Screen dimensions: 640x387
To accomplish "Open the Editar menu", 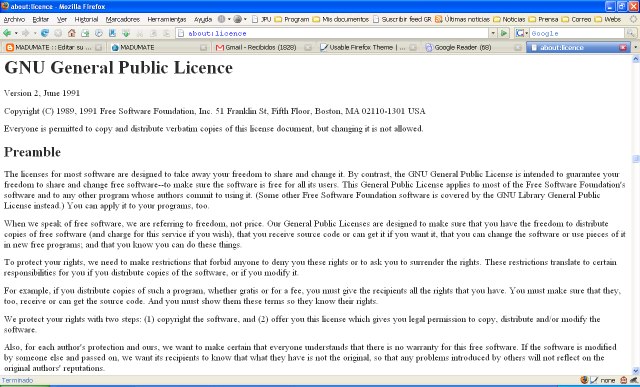I will click(x=40, y=19).
